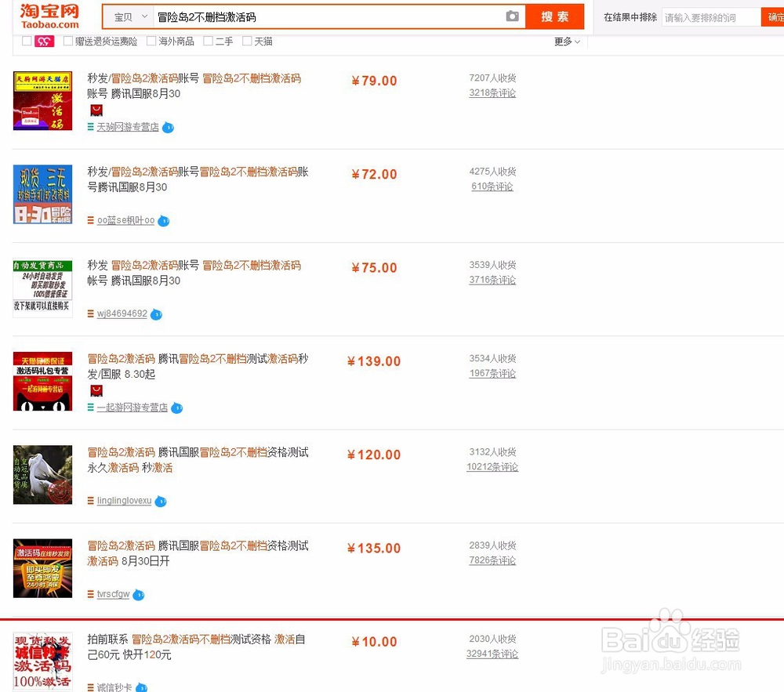Open 610条评论 reviews link
Image resolution: width=784 pixels, height=692 pixels.
pos(492,187)
